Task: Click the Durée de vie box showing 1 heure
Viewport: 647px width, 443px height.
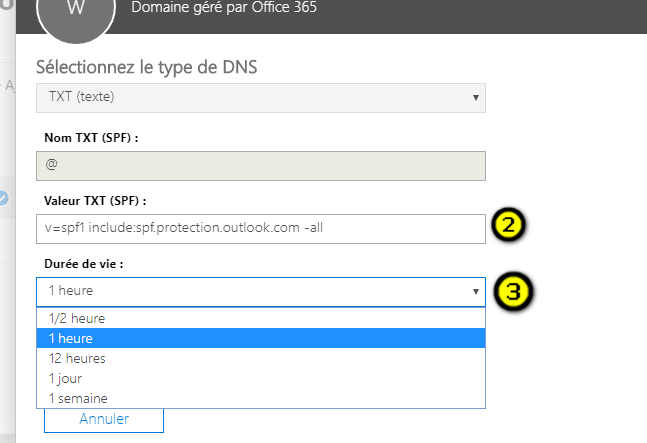Action: click(x=250, y=292)
